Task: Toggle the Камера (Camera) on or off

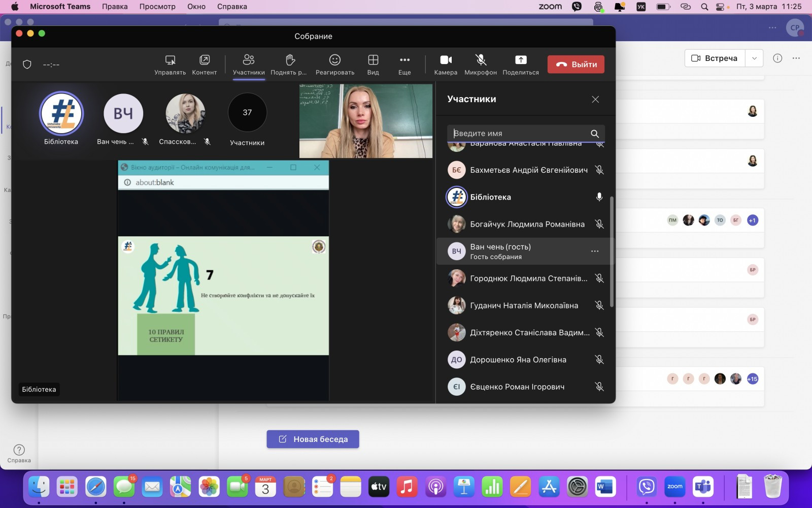Action: (446, 65)
